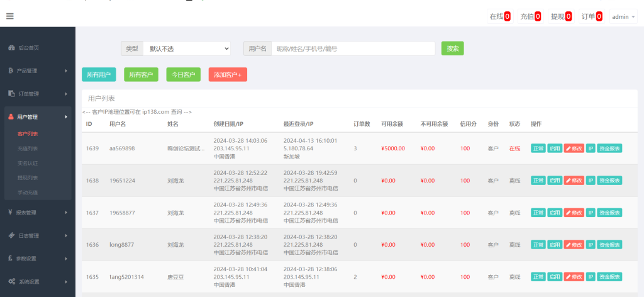Open 资金报表 for user 19658877

point(609,213)
